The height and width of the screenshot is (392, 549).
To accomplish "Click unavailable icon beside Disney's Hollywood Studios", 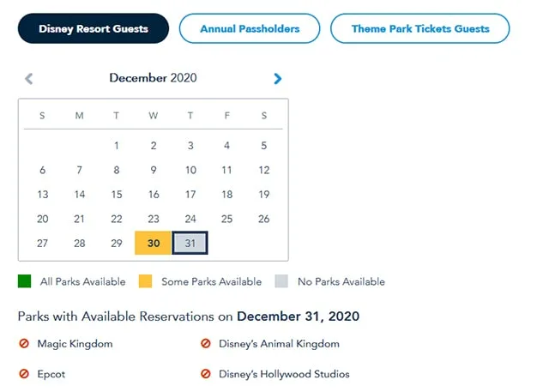I will pos(206,374).
